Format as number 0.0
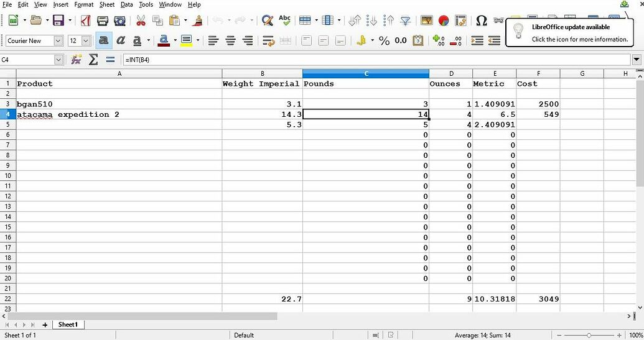 (x=401, y=40)
